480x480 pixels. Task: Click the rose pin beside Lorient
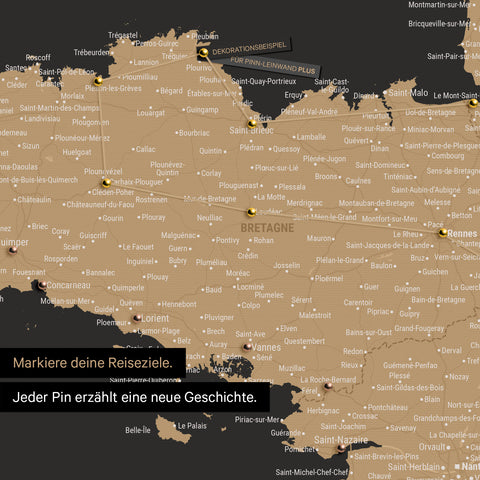[137, 318]
